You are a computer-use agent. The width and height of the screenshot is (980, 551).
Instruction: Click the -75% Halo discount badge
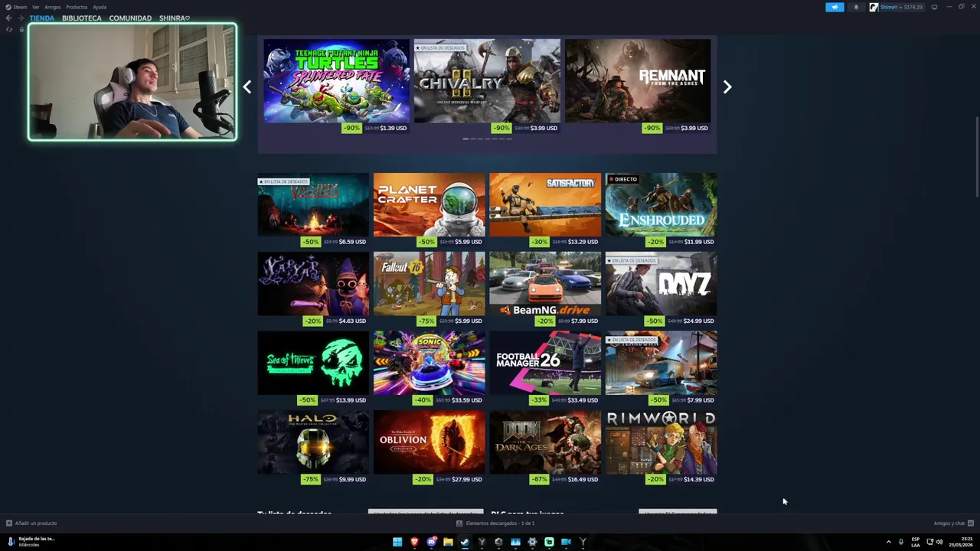pos(310,480)
